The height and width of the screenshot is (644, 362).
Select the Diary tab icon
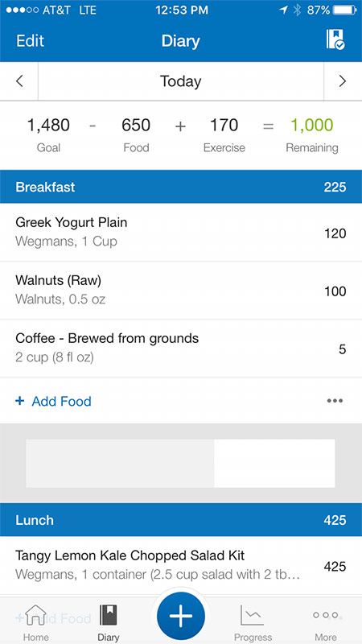click(108, 615)
